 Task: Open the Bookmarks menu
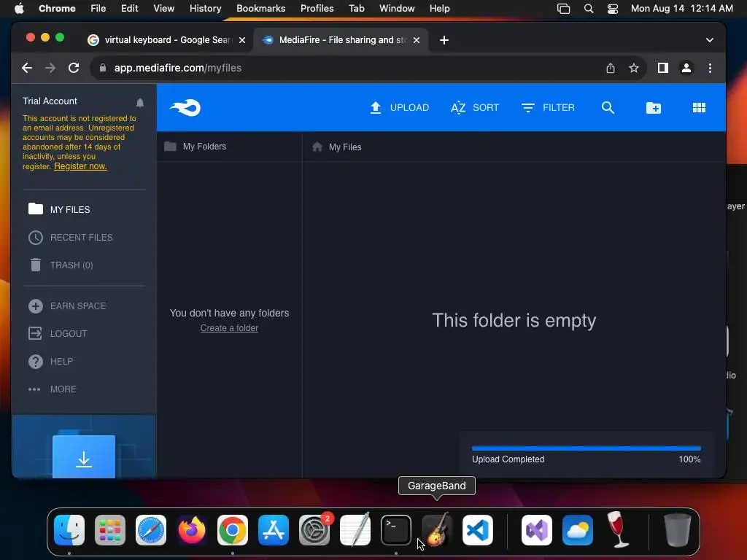click(260, 8)
